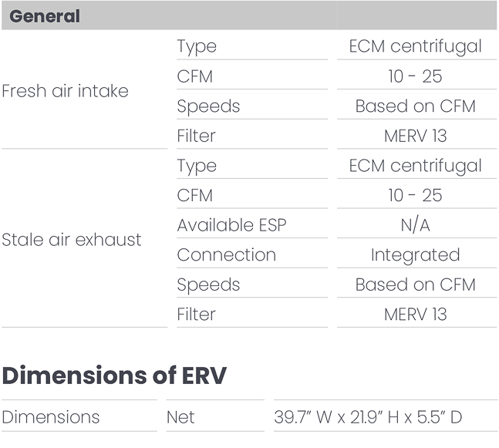Click the Connection label
Image resolution: width=499 pixels, height=448 pixels.
point(227,255)
